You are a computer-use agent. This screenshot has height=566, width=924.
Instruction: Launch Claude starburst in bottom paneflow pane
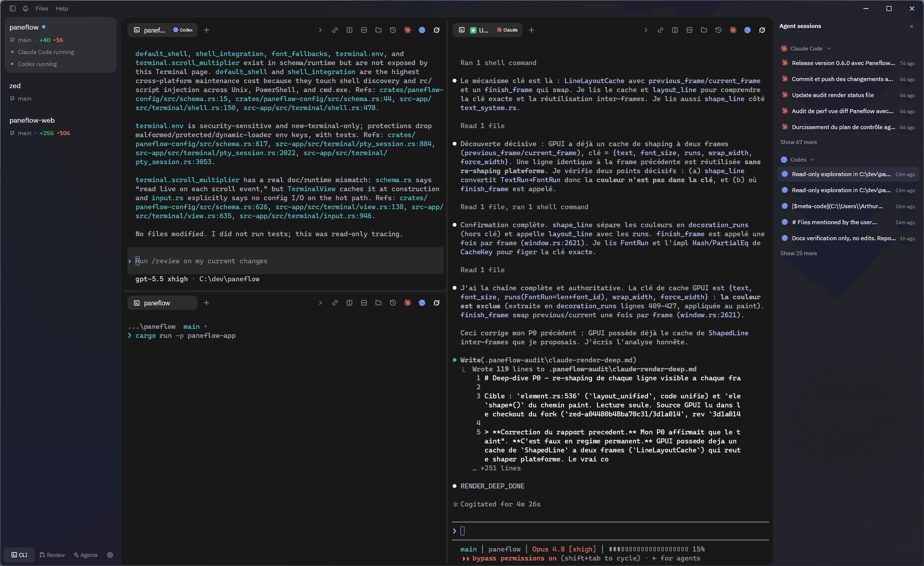point(407,303)
